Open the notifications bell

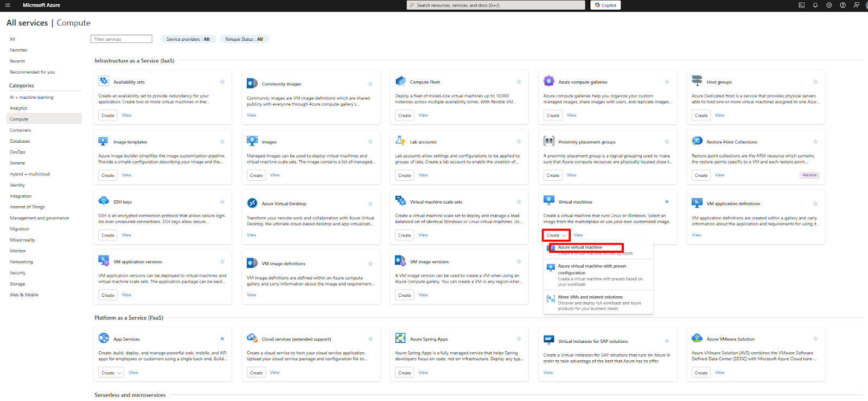point(815,5)
